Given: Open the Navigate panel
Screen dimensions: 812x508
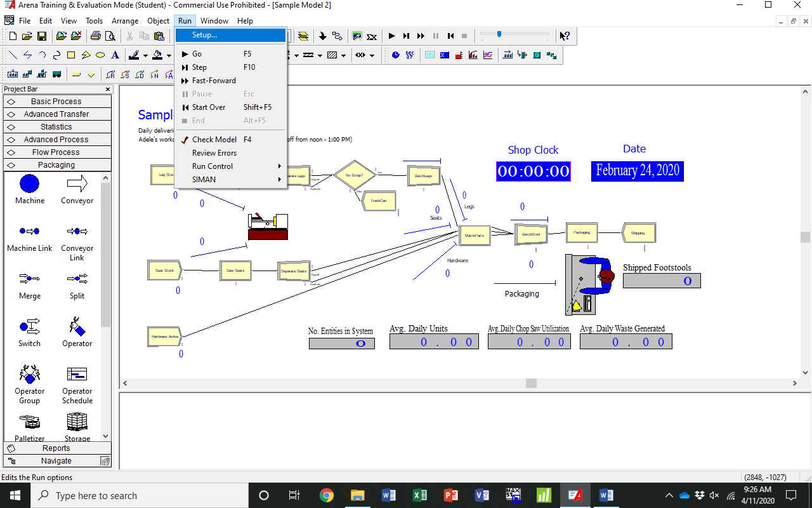Looking at the screenshot, I should 57,460.
